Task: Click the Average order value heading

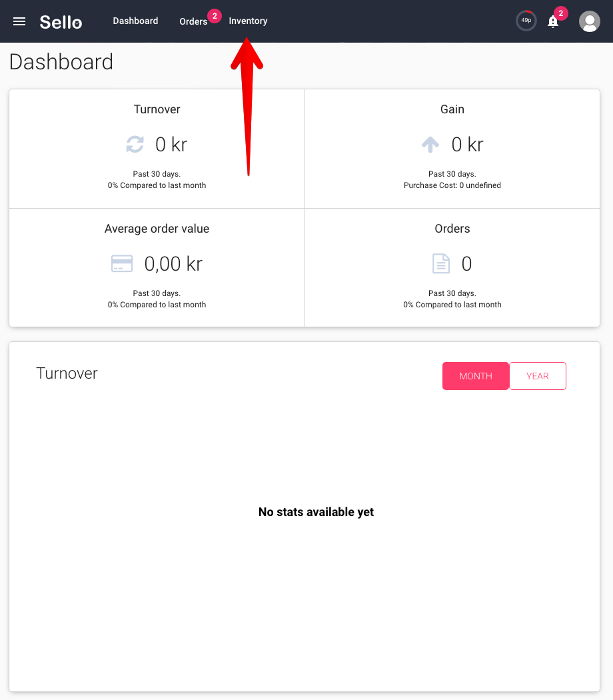Action: (x=157, y=229)
